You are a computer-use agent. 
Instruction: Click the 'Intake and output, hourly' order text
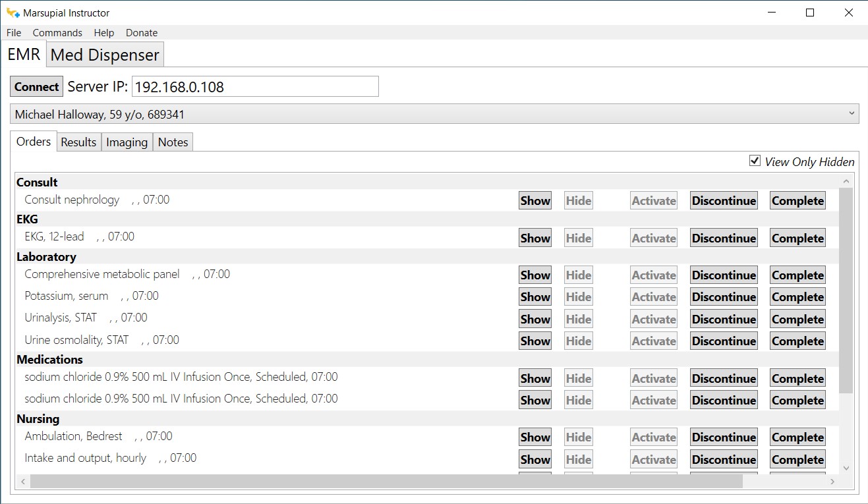85,457
